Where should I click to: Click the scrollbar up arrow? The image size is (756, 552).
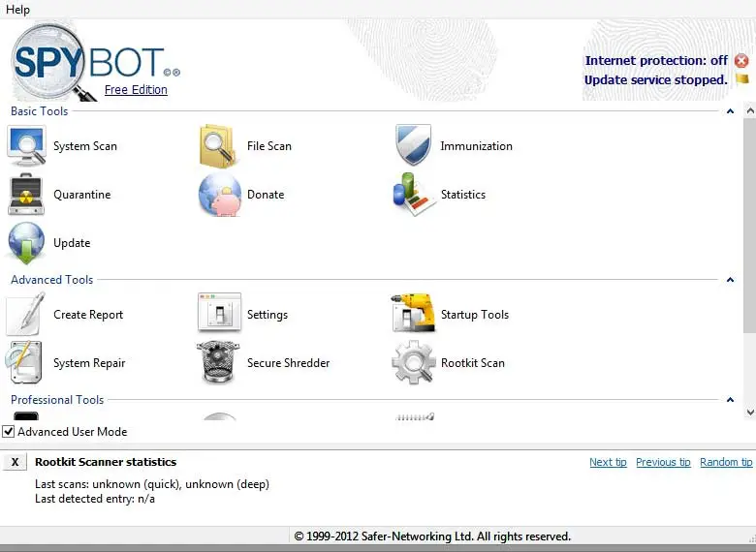click(750, 110)
